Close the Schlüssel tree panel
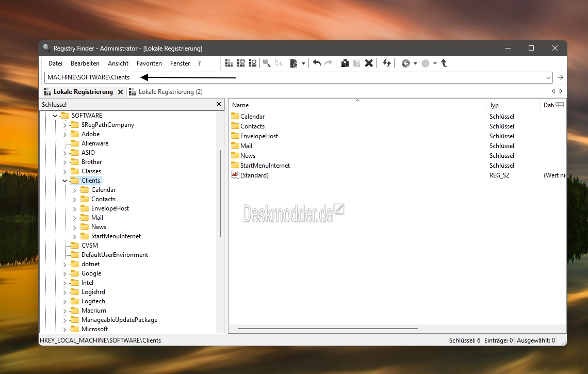Viewport: 588px width, 374px height. coord(219,104)
